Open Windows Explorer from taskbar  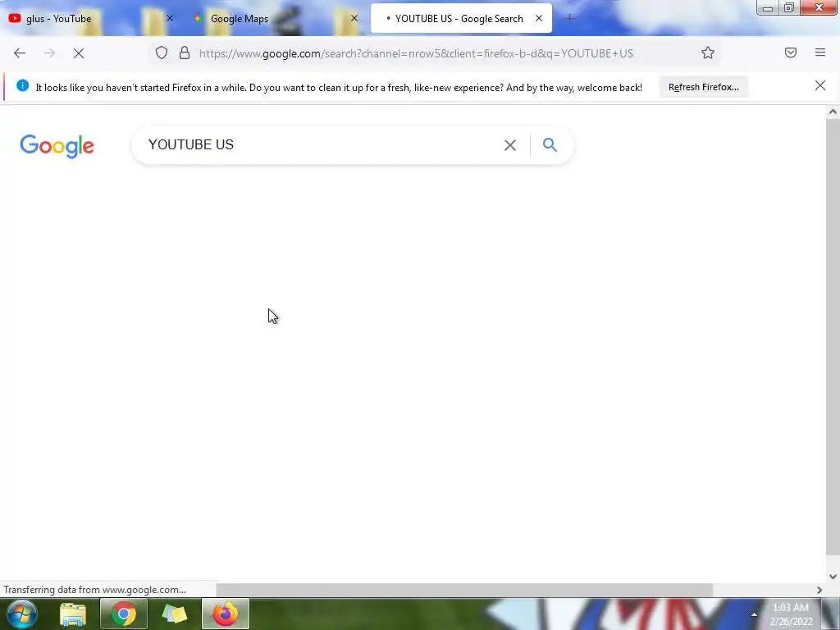point(73,614)
